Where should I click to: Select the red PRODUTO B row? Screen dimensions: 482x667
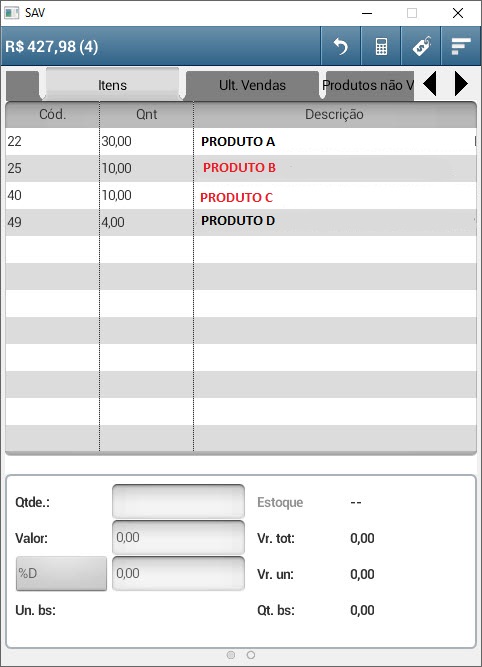(241, 168)
